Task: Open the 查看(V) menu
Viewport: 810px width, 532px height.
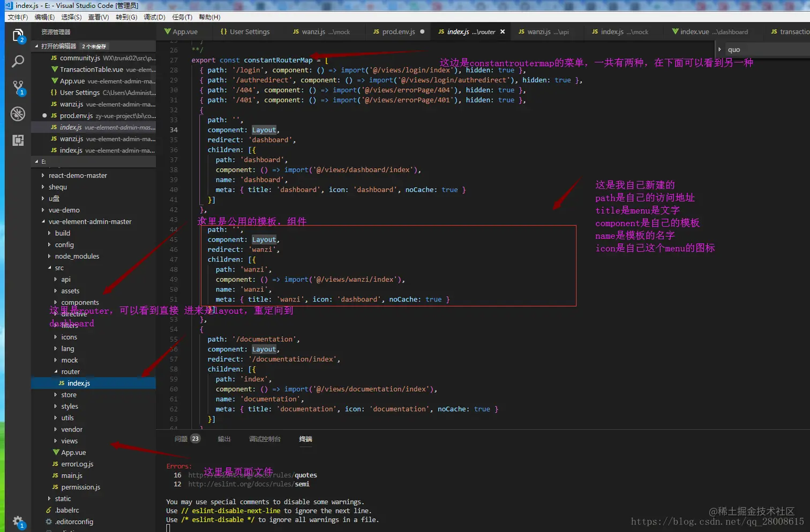Action: pos(99,17)
